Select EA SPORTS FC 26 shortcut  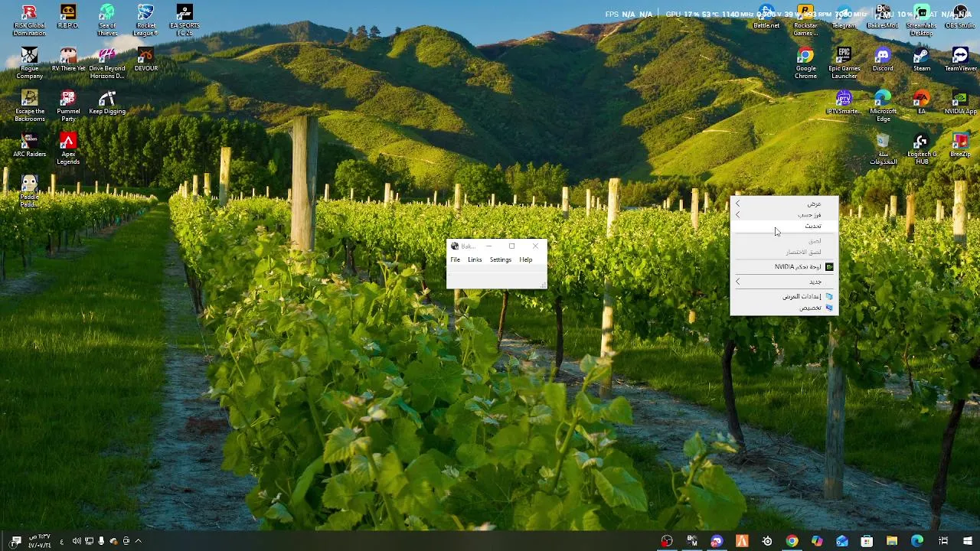[x=185, y=21]
